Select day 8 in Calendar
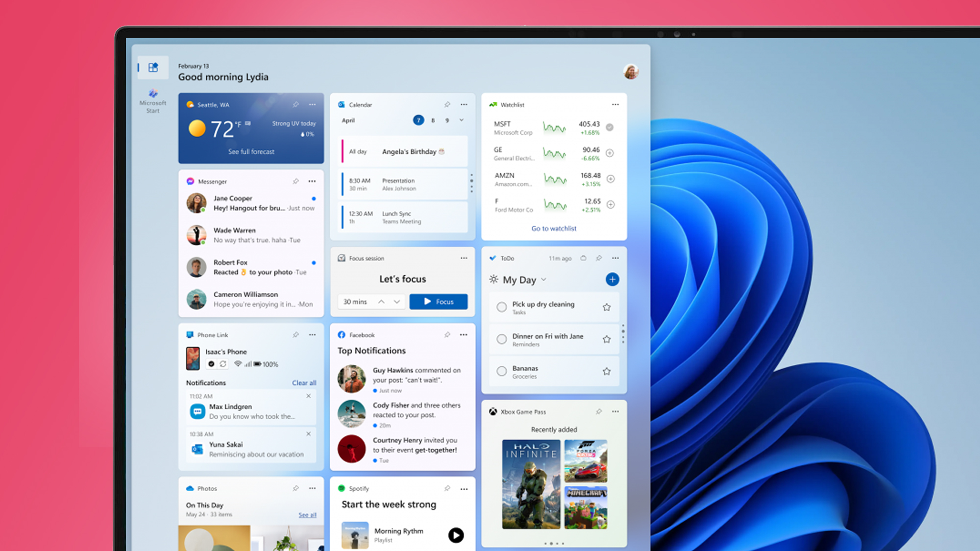Viewport: 980px width, 551px height. [433, 120]
